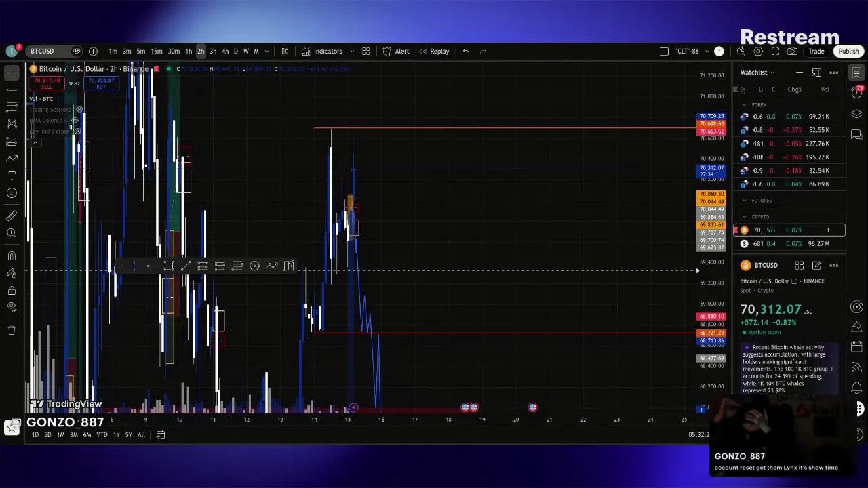Set date range to 6M
The image size is (868, 488).
(x=87, y=435)
